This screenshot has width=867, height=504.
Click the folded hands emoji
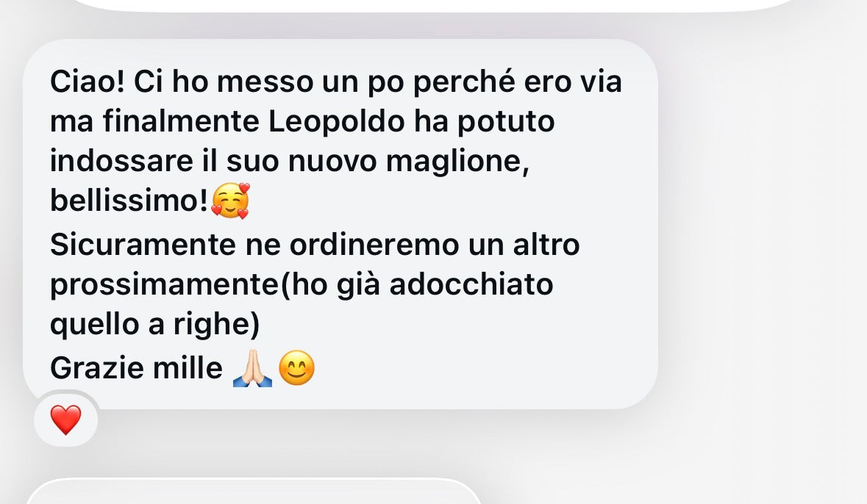pos(253,368)
